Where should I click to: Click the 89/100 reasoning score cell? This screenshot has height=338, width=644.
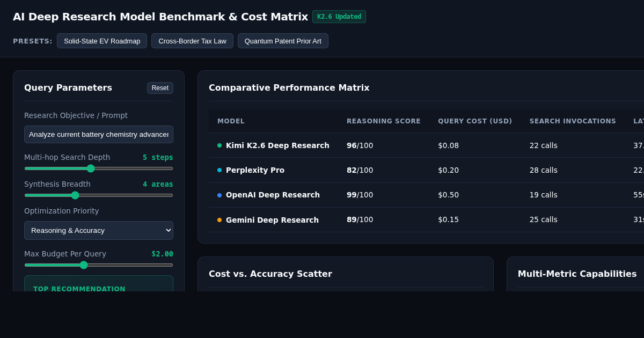coord(360,219)
